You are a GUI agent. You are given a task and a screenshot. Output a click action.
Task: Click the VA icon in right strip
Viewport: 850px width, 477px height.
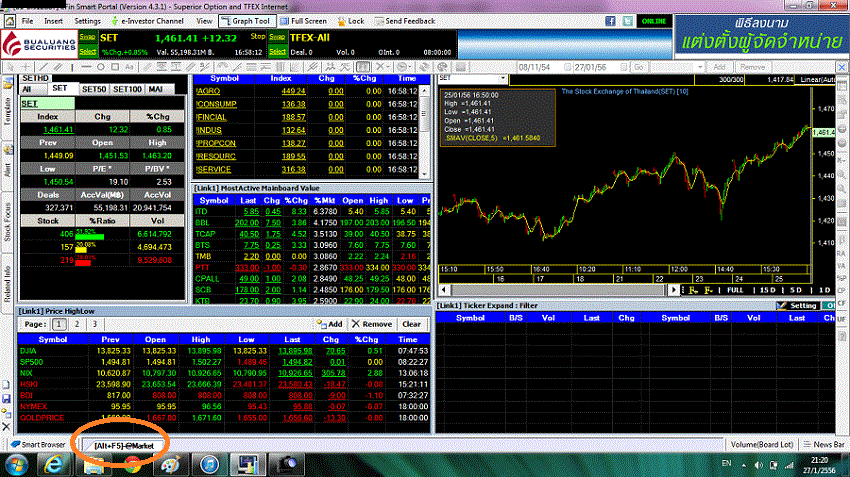point(842,266)
